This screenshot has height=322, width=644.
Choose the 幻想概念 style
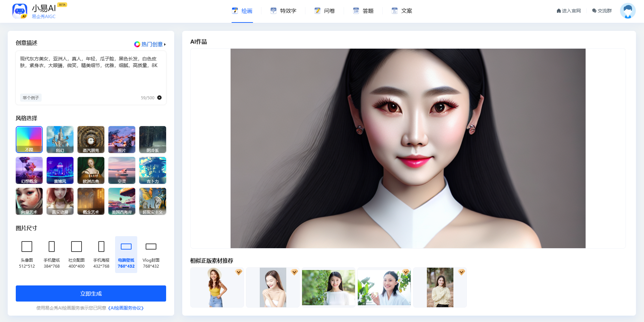pos(29,170)
